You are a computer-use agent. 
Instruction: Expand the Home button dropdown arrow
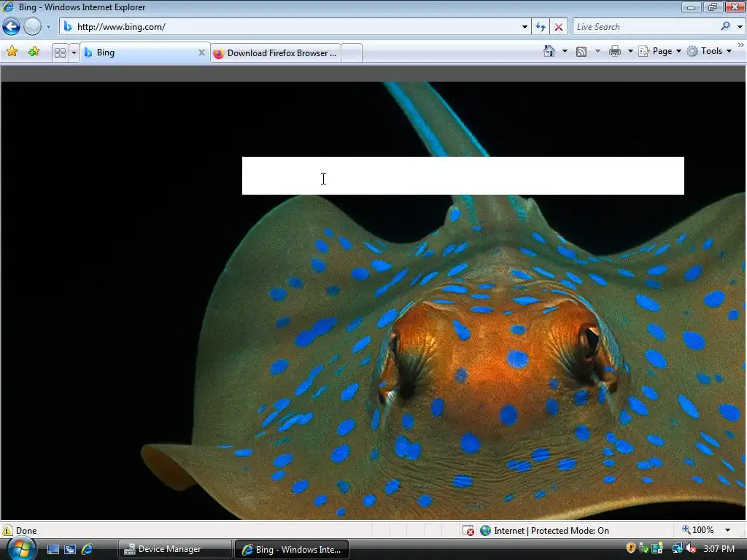(565, 51)
